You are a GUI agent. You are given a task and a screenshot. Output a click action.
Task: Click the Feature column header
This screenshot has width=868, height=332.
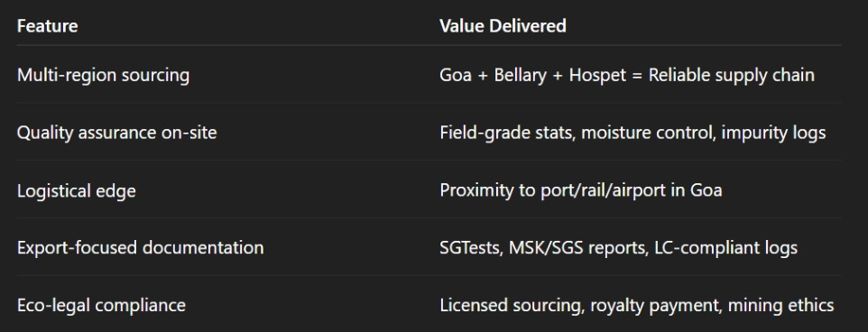point(47,26)
